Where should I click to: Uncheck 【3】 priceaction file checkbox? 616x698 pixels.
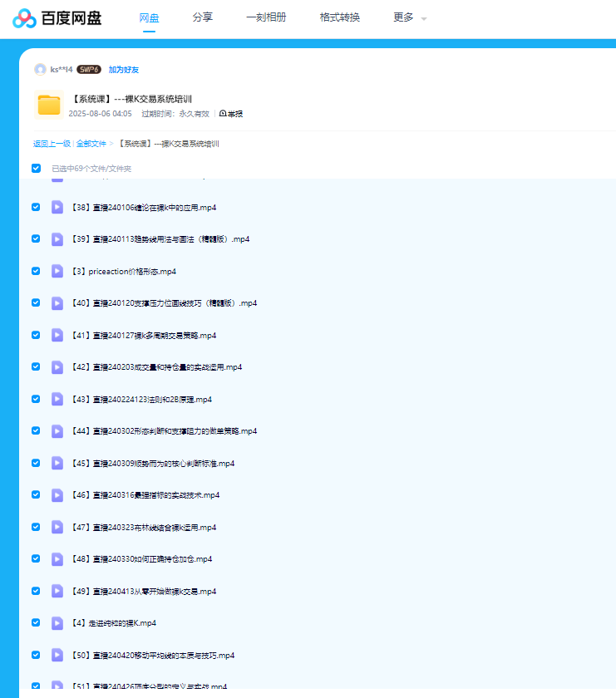[x=36, y=271]
